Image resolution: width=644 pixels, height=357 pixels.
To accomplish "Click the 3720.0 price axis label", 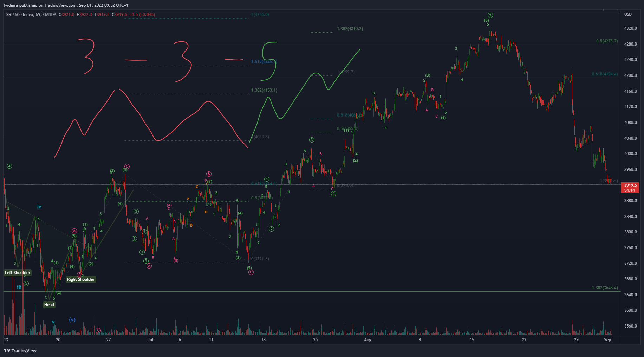I will click(x=631, y=263).
